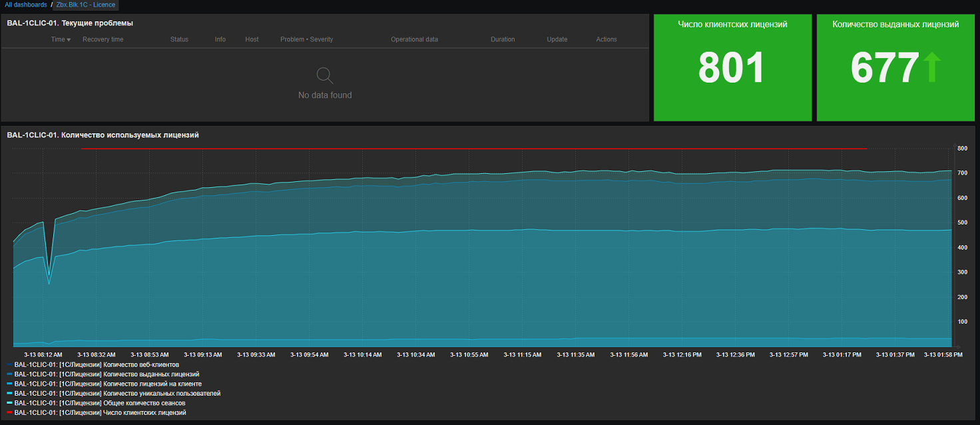Click the 3-13 08:12 AM axis label
This screenshot has height=425, width=980.
pos(43,355)
